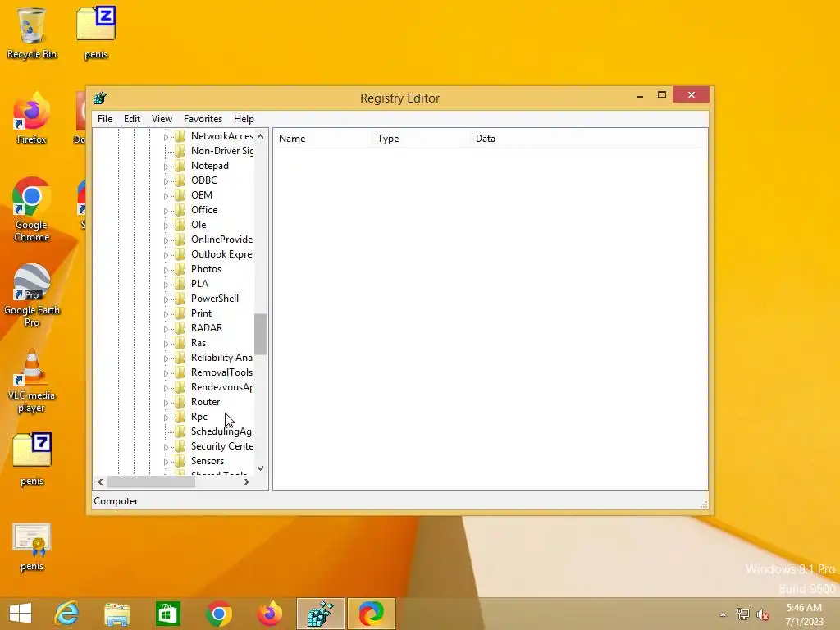Expand the NetworkAccess key
Screen dimensions: 840x630
tap(166, 137)
